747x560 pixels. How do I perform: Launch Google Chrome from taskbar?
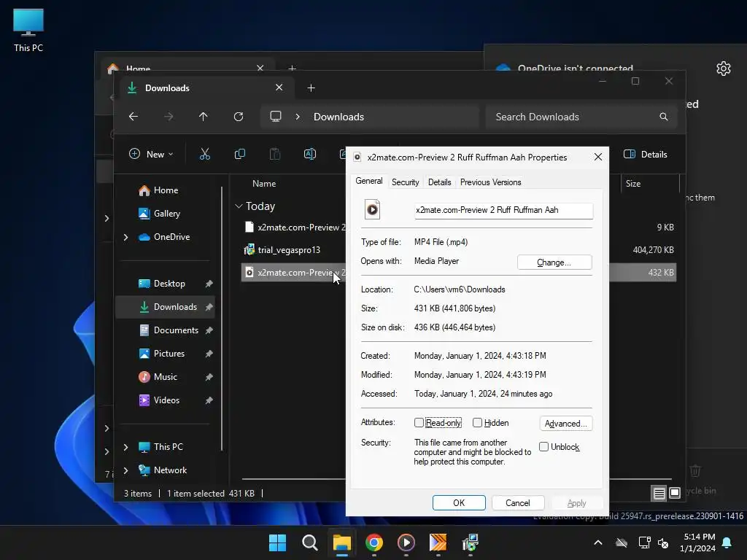coord(374,542)
